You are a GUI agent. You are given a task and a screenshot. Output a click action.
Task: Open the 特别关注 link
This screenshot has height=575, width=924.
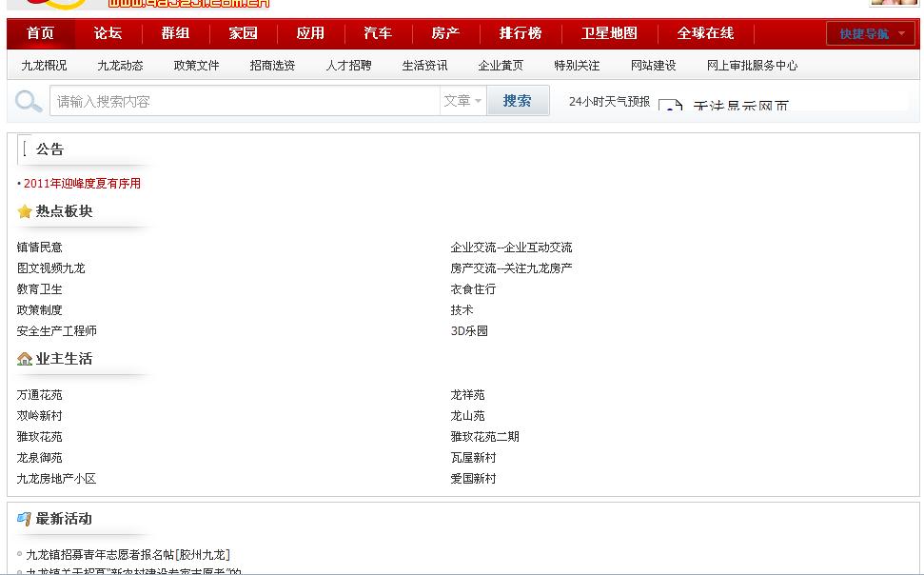[x=577, y=66]
